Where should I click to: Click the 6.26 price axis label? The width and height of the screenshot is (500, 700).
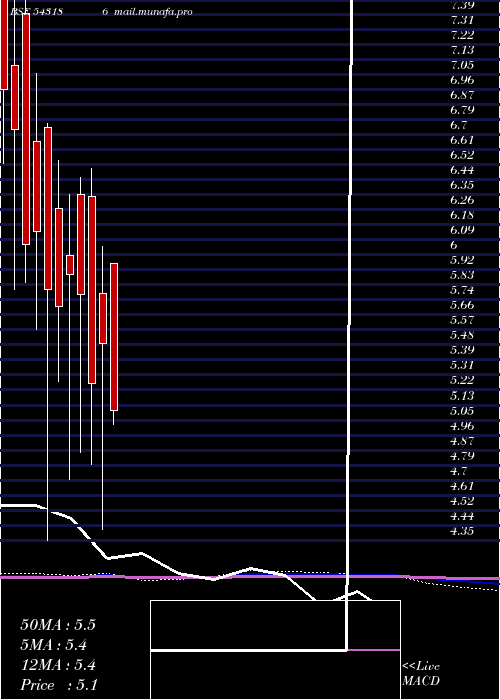pos(462,200)
